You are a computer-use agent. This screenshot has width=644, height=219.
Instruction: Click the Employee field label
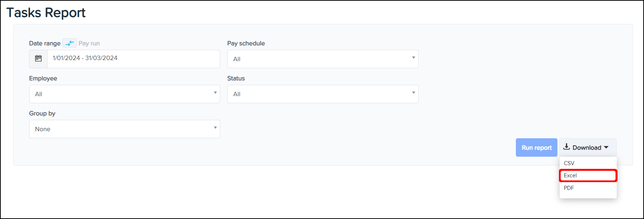43,79
